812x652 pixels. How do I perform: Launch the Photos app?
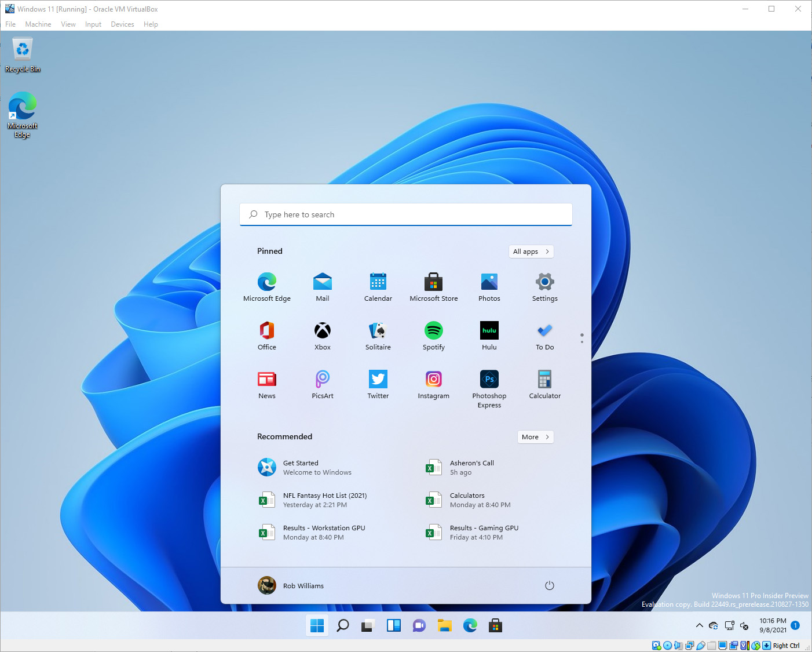coord(489,287)
